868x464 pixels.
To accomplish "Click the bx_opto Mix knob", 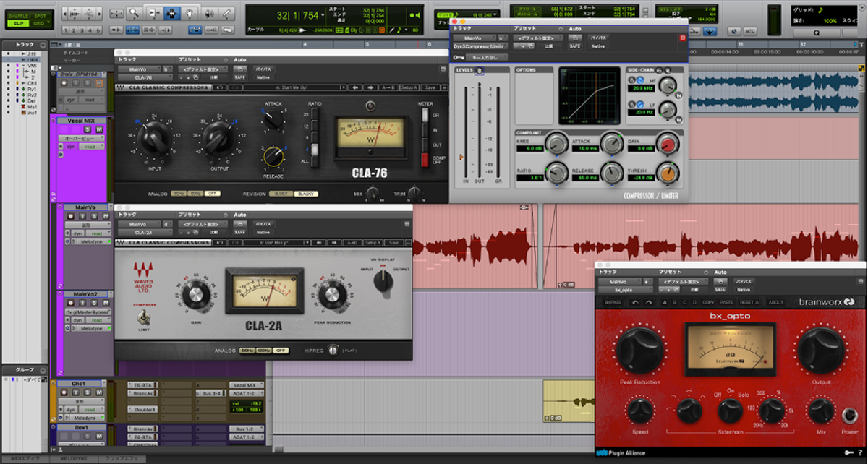I will (x=820, y=411).
